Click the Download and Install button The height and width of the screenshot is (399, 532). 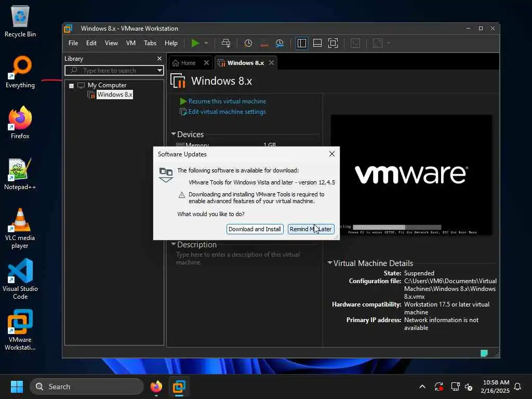255,229
